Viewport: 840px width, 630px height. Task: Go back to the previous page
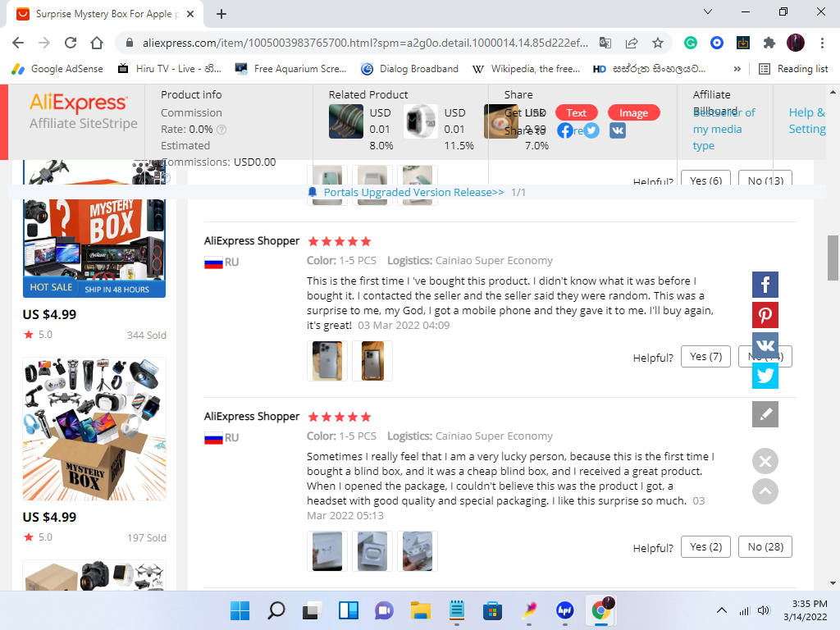(x=18, y=43)
